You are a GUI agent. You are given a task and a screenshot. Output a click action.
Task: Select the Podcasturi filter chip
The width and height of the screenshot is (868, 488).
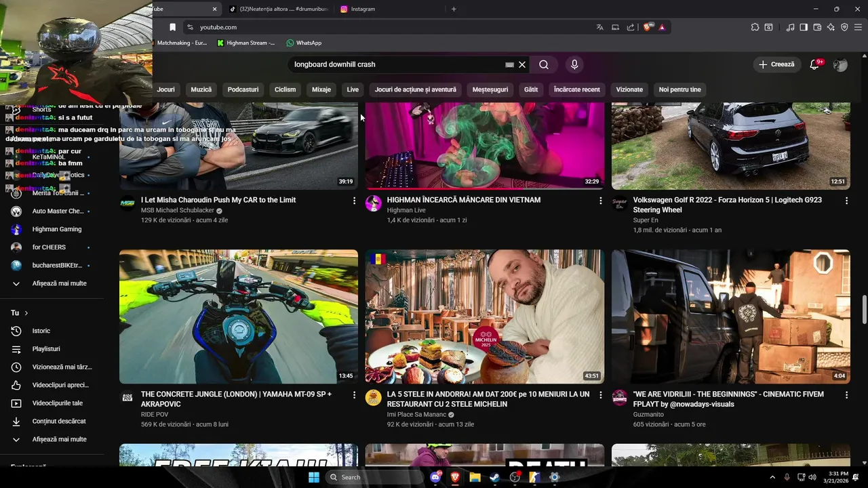[x=243, y=89]
